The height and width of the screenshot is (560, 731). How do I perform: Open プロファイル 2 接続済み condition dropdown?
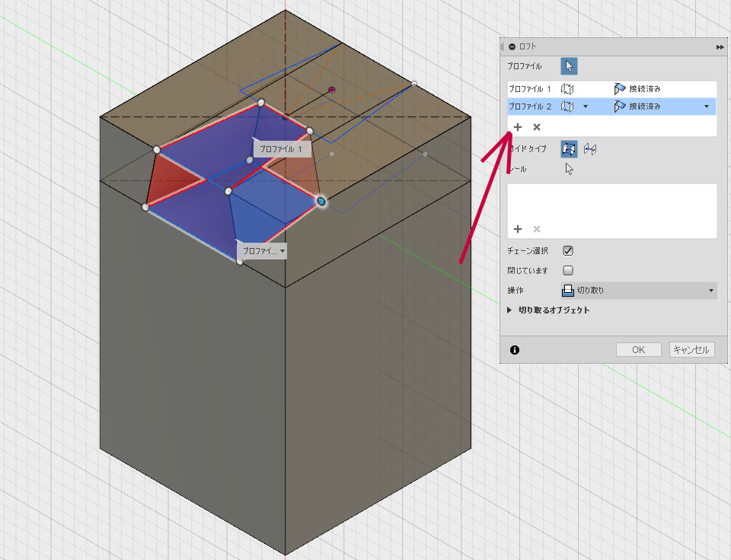tap(707, 107)
